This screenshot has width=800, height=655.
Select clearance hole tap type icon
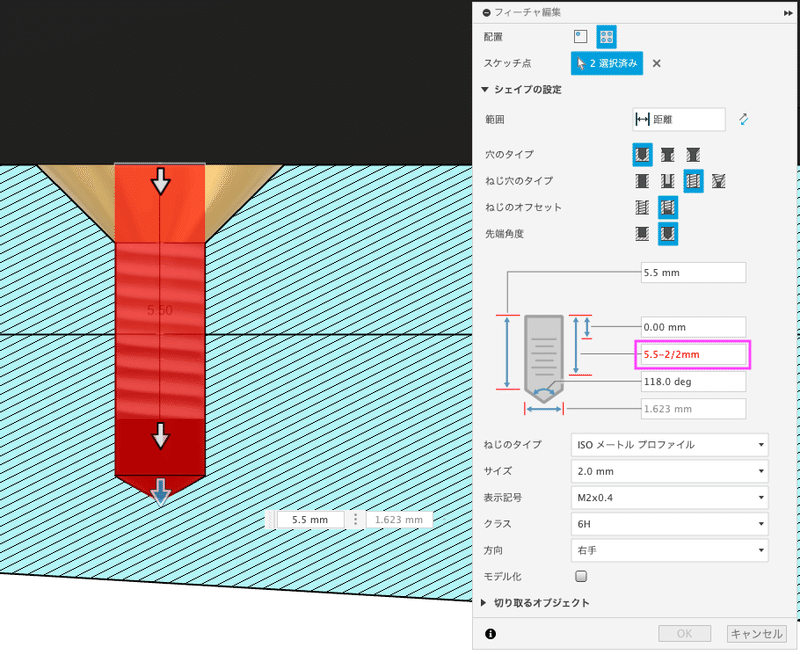click(x=667, y=181)
